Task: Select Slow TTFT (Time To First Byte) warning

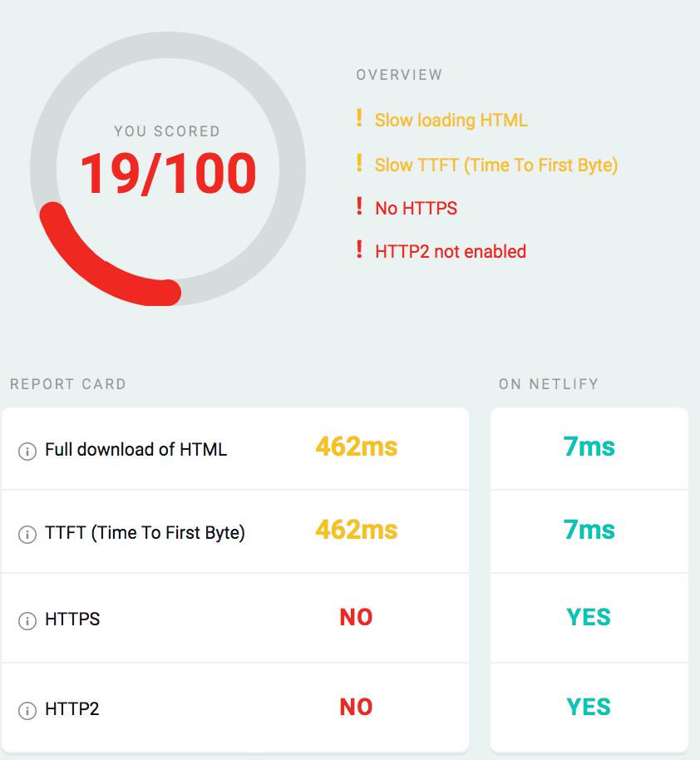Action: 496,165
